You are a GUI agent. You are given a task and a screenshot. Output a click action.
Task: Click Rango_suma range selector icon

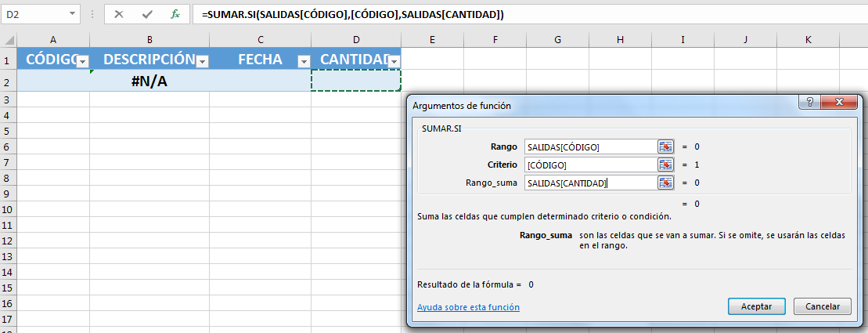665,183
